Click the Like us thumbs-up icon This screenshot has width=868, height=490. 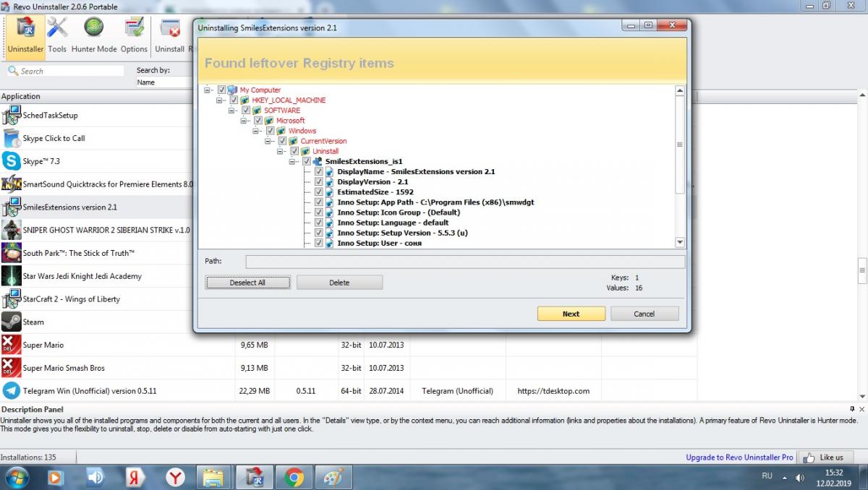808,457
